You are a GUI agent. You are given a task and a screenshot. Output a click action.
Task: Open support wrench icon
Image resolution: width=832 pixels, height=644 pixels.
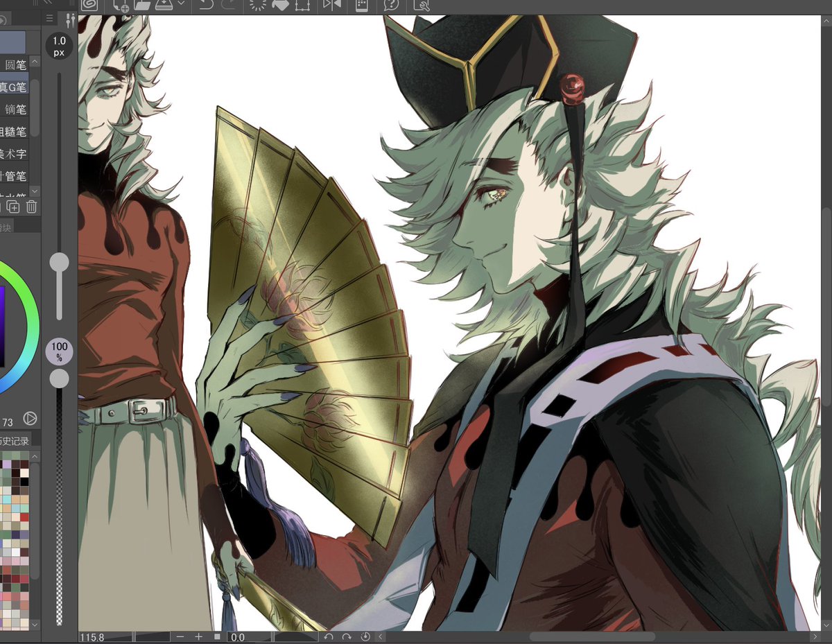point(421,5)
